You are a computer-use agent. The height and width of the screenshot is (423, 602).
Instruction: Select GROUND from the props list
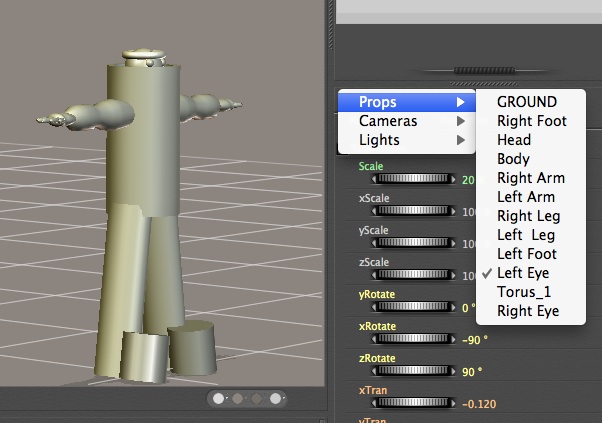coord(526,102)
